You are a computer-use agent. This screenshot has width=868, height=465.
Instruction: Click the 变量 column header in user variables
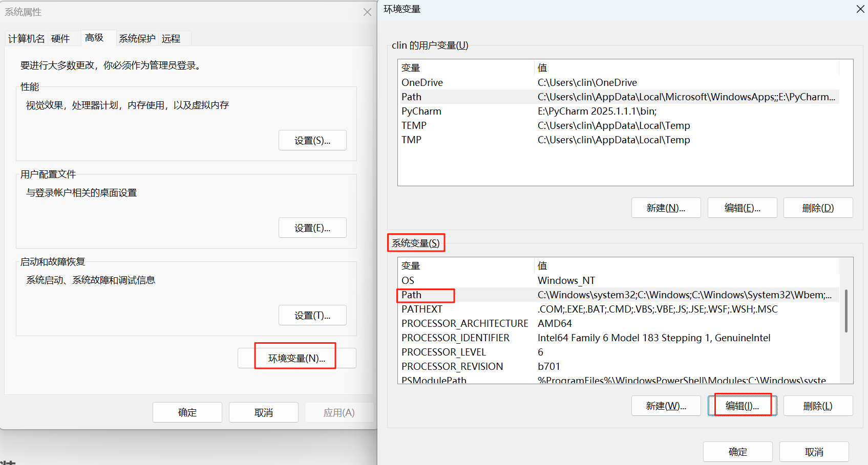[466, 68]
